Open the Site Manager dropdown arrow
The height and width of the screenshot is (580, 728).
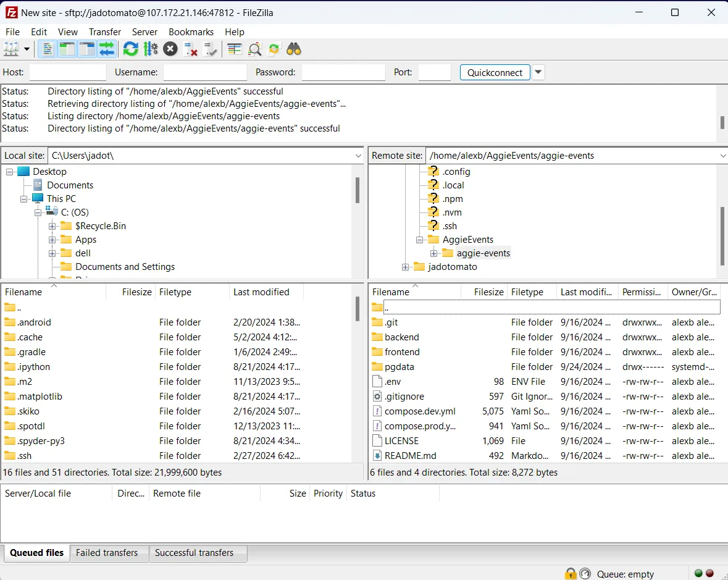27,49
